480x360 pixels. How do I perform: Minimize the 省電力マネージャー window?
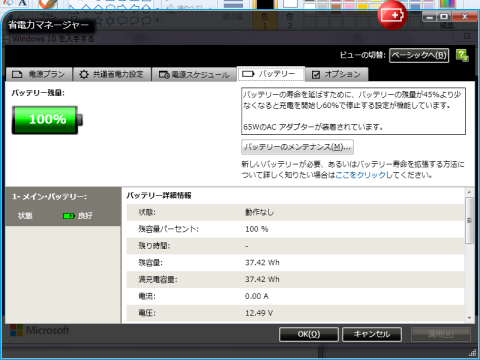click(430, 17)
